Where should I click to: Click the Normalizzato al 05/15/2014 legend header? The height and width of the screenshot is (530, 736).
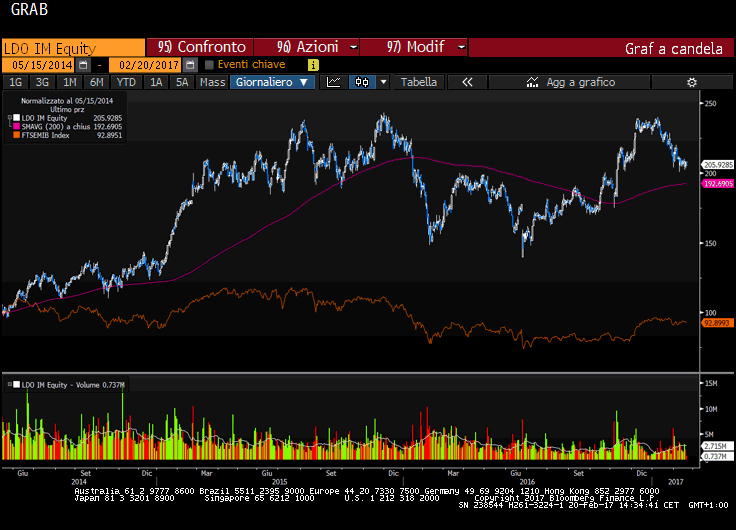67,100
